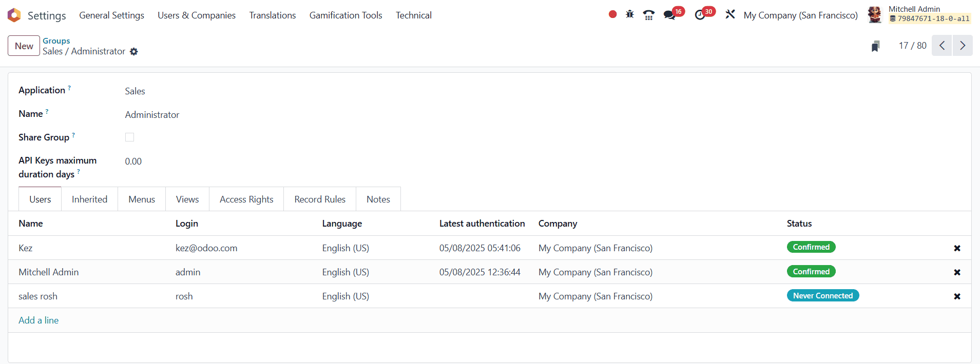Open the VoIP phone icon

pyautogui.click(x=649, y=15)
